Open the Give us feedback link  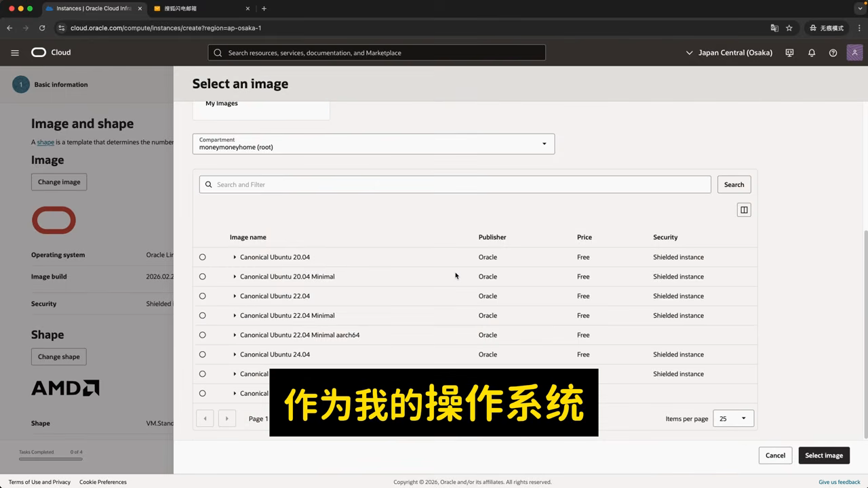(840, 482)
